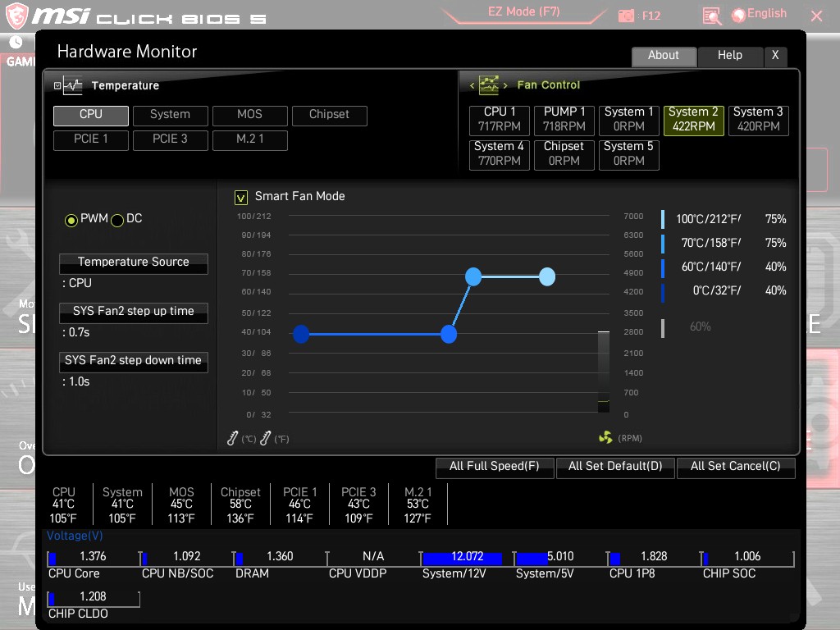Close the BIOS with top-right red X

point(816,16)
